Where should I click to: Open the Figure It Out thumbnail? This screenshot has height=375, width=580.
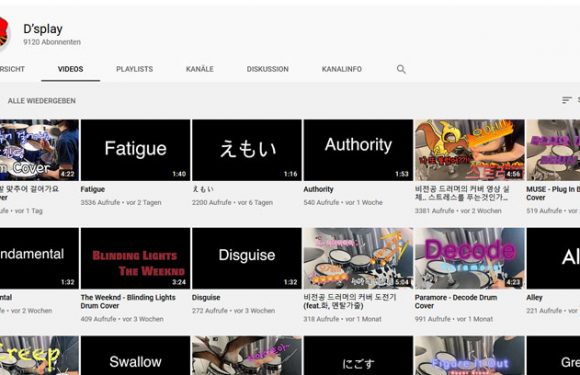tap(469, 355)
